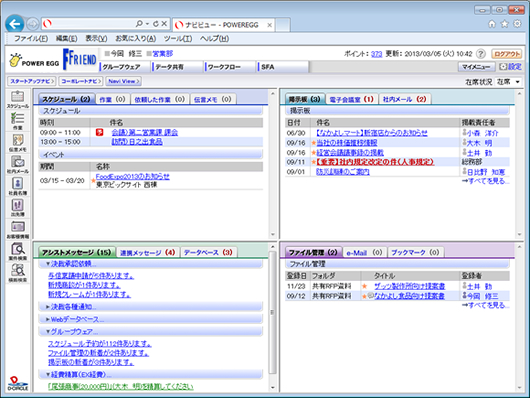Open the address bar search dropdown arrow
This screenshot has height=398, width=530.
pyautogui.click(x=147, y=24)
